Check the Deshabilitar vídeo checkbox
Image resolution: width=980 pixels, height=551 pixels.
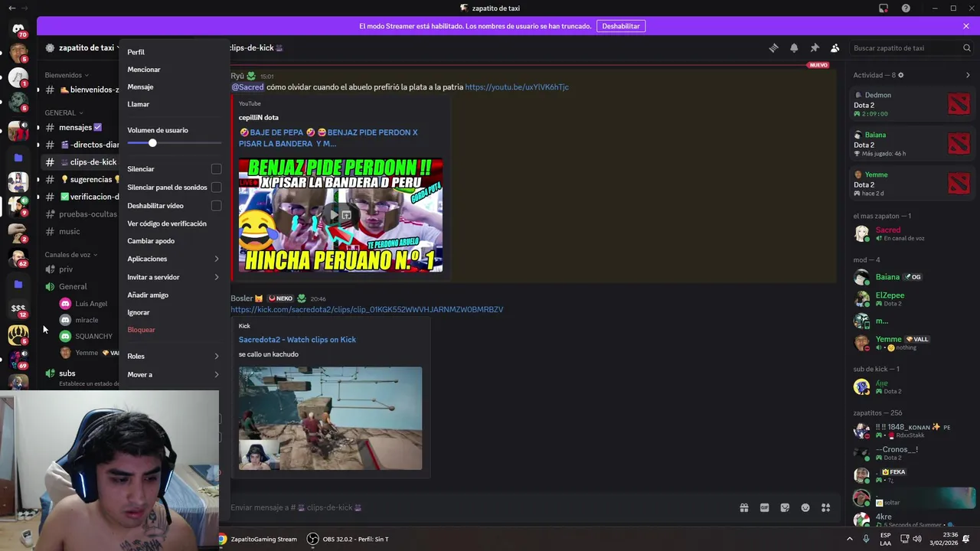coord(217,206)
